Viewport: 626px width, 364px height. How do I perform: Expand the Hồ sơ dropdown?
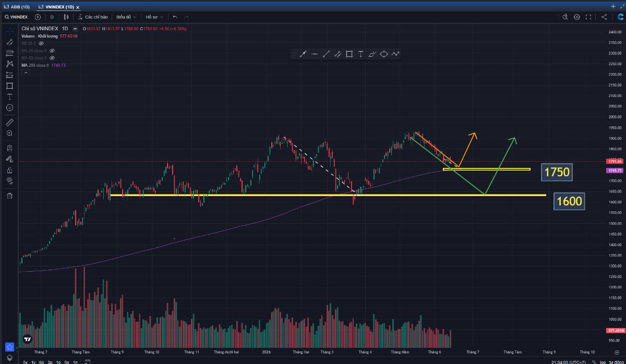[x=154, y=17]
